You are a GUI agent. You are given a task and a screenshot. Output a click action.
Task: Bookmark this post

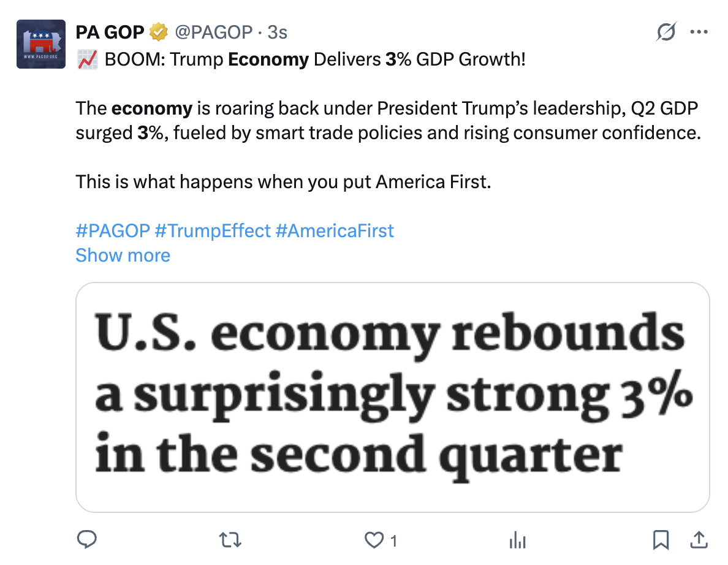(x=660, y=540)
